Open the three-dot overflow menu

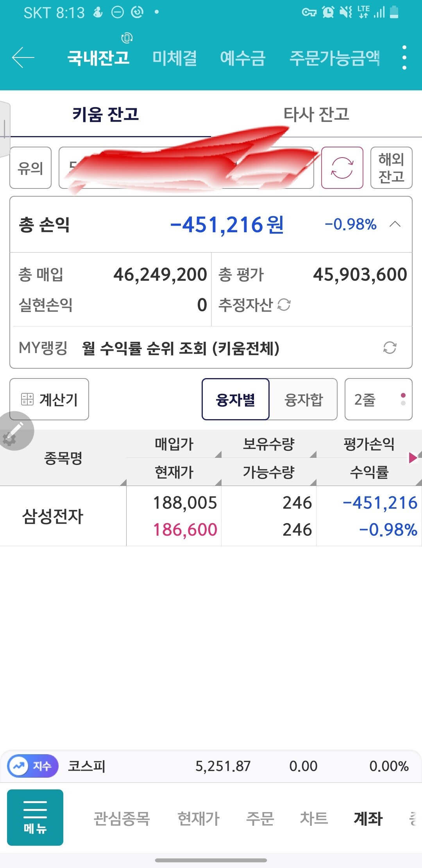coord(404,57)
